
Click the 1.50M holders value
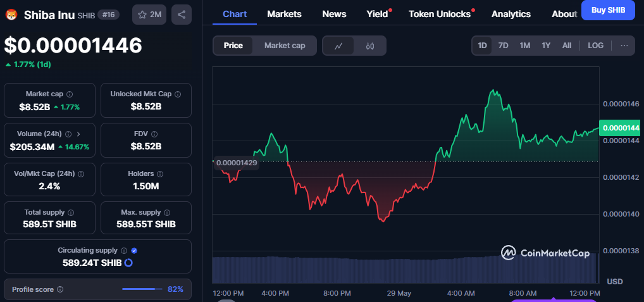tap(146, 186)
